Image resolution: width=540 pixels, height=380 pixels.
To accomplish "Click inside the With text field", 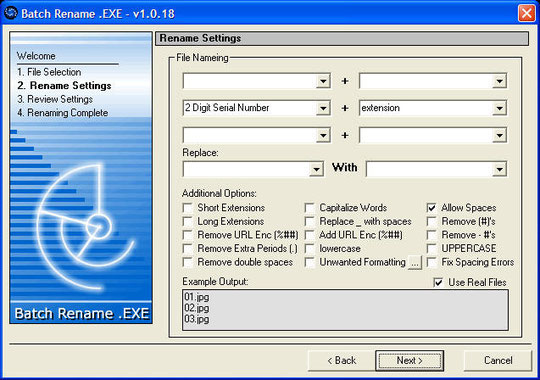I will (x=429, y=169).
